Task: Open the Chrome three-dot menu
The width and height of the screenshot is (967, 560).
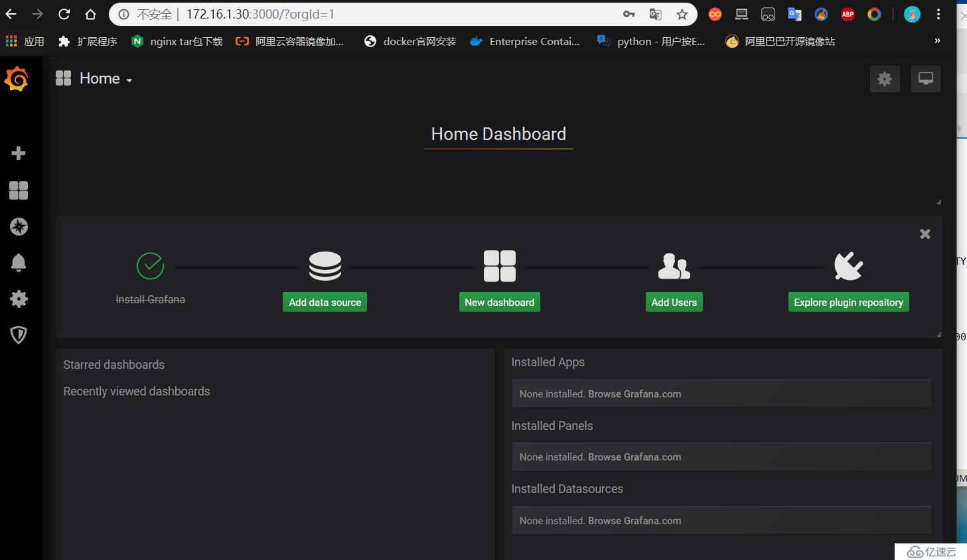Action: coord(938,14)
